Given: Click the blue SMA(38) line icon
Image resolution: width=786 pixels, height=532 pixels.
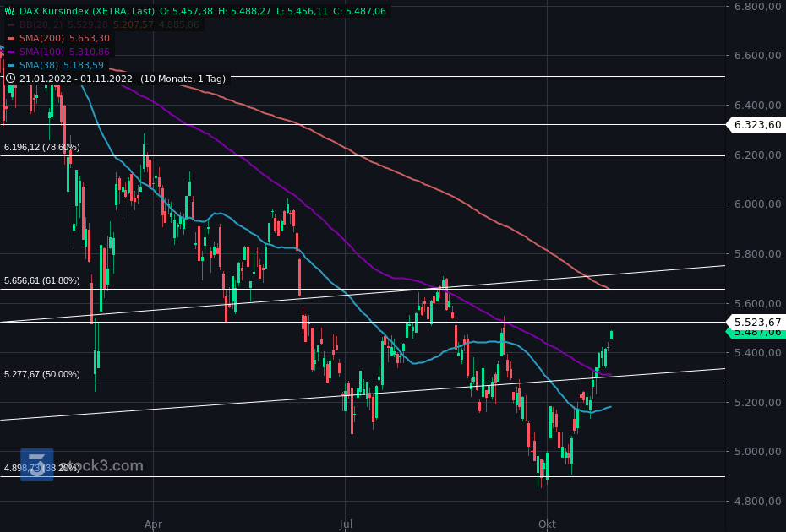Looking at the screenshot, I should pyautogui.click(x=10, y=65).
